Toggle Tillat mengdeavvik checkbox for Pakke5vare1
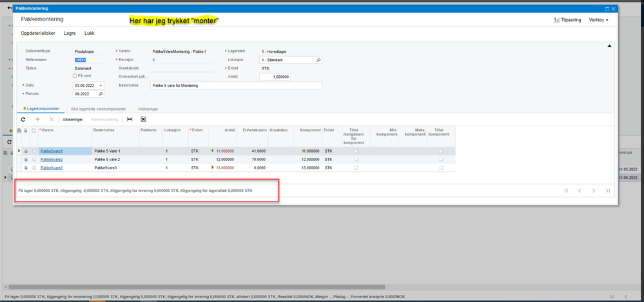The image size is (644, 302). (x=356, y=151)
